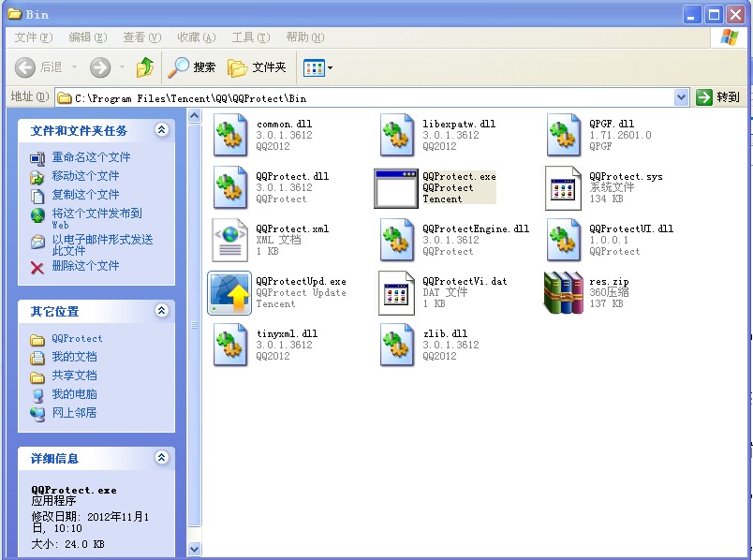This screenshot has width=753, height=560.
Task: Click 重命名这个文件 link
Action: click(91, 157)
